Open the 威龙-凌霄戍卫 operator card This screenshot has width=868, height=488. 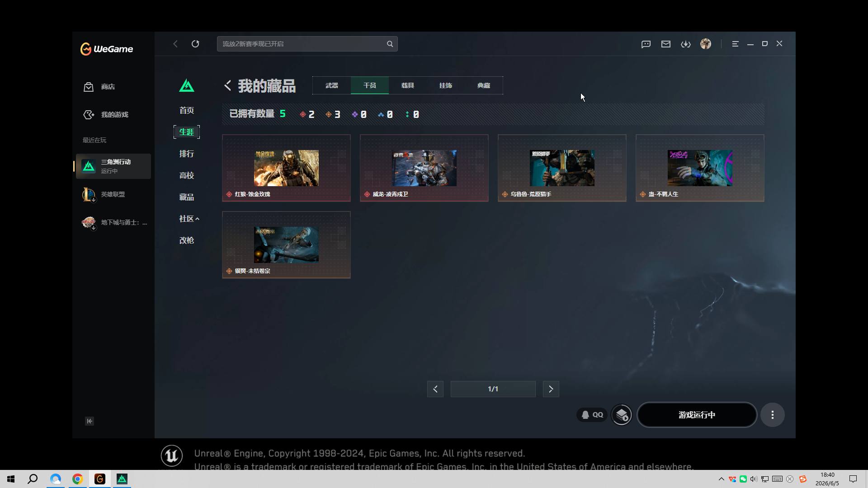click(x=424, y=168)
